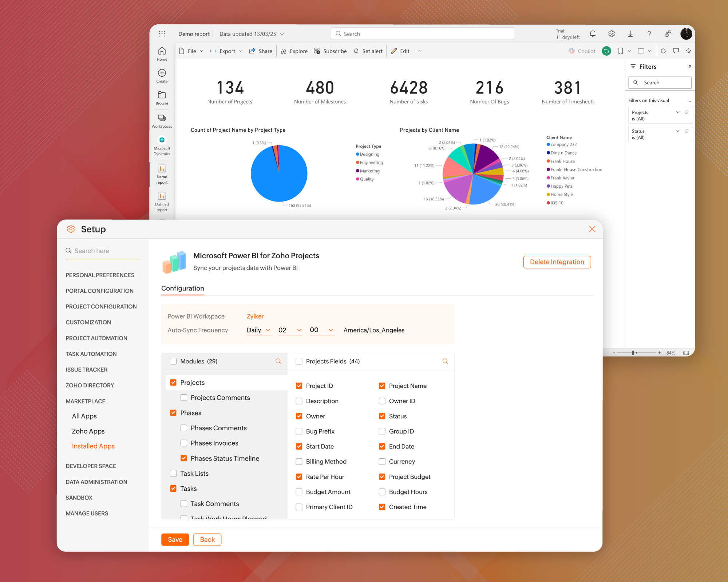Open the Daily sync frequency dropdown
728x582 pixels.
coord(258,330)
